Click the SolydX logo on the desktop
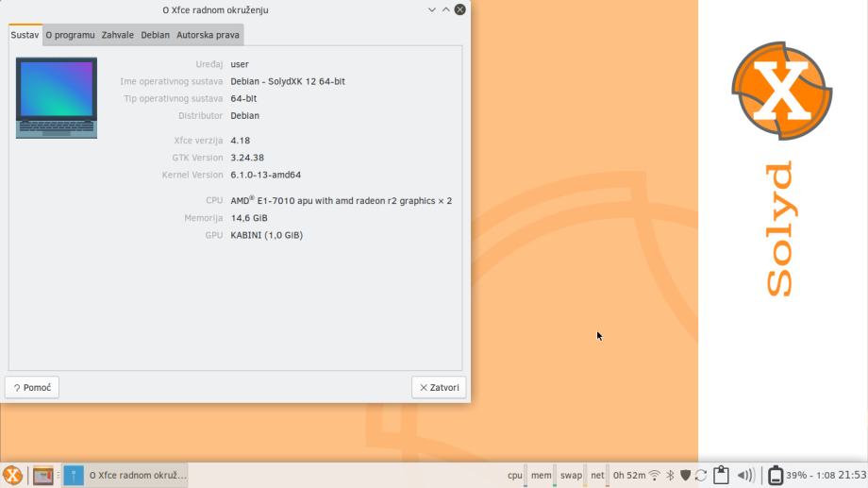 [781, 91]
